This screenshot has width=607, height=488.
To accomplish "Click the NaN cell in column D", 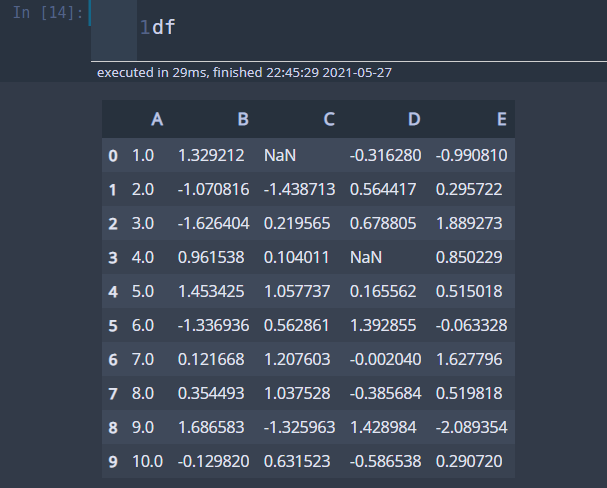I will coord(366,258).
